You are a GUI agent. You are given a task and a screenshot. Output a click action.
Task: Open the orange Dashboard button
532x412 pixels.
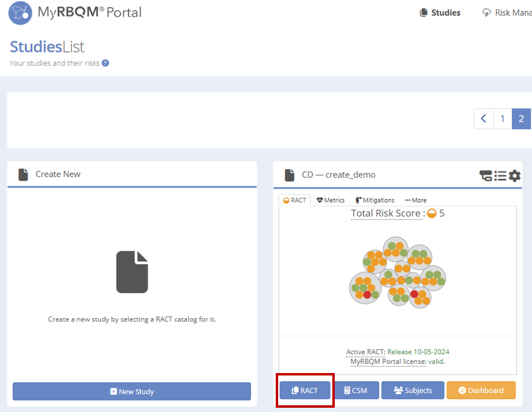[481, 390]
